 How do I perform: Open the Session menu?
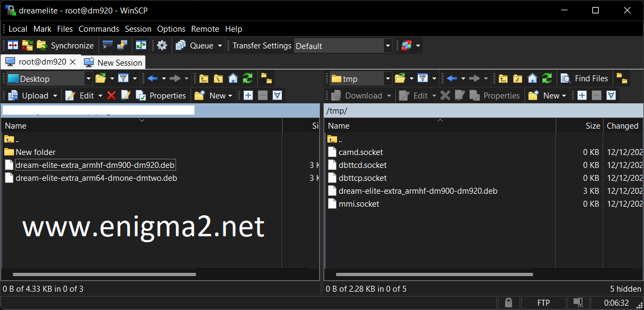click(138, 29)
